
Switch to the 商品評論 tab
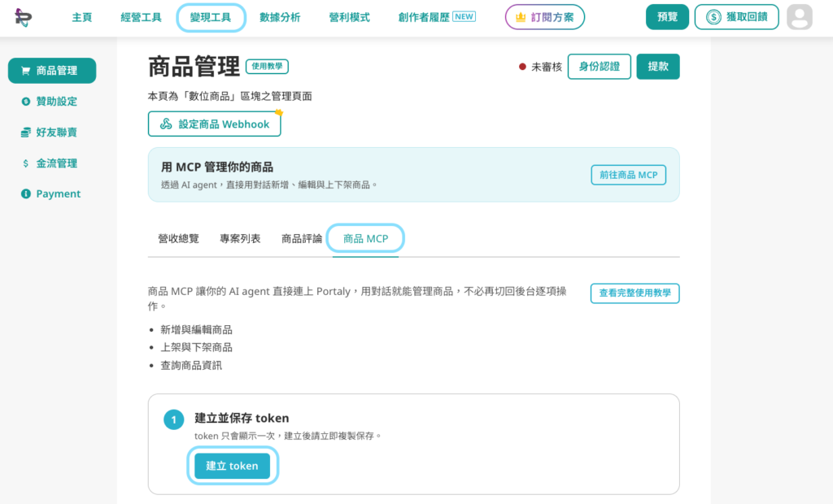[x=302, y=238]
